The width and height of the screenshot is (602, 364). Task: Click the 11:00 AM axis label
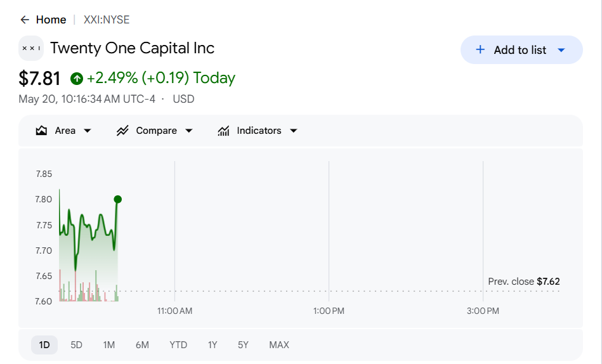[x=174, y=311]
